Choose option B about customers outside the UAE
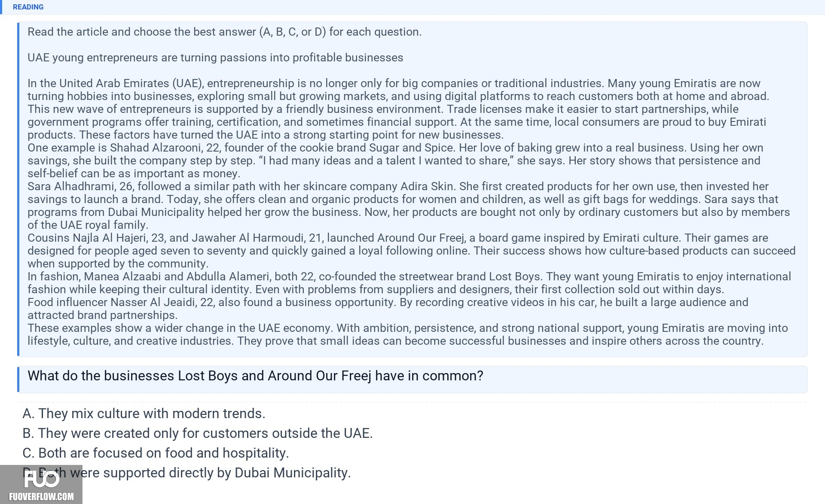 (x=198, y=433)
